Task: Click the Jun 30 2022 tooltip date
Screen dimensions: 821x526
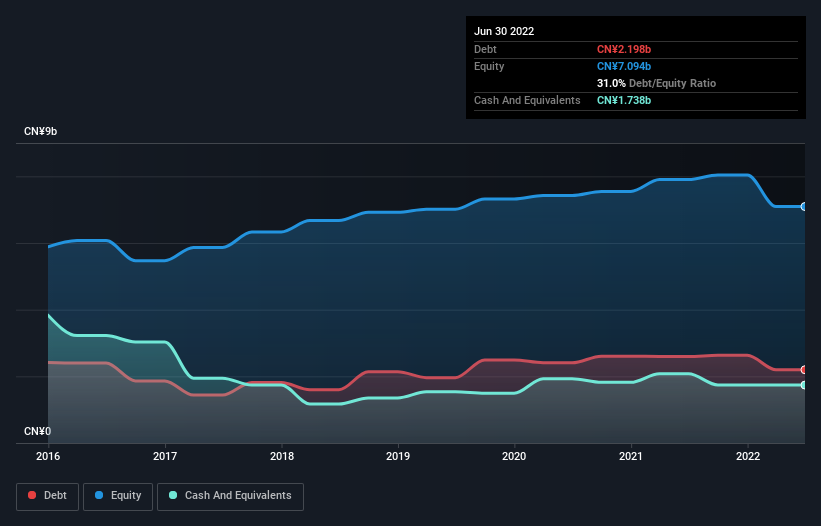Action: coord(504,31)
